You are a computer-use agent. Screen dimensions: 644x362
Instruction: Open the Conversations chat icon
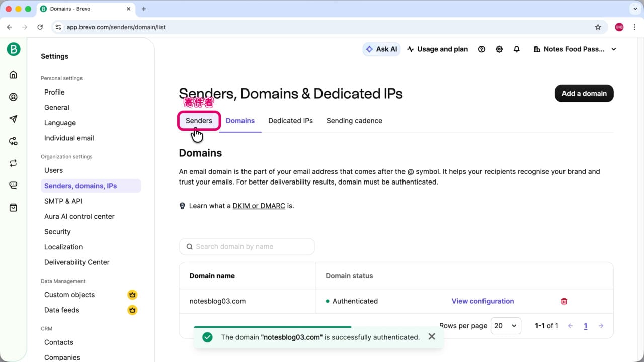(x=14, y=186)
